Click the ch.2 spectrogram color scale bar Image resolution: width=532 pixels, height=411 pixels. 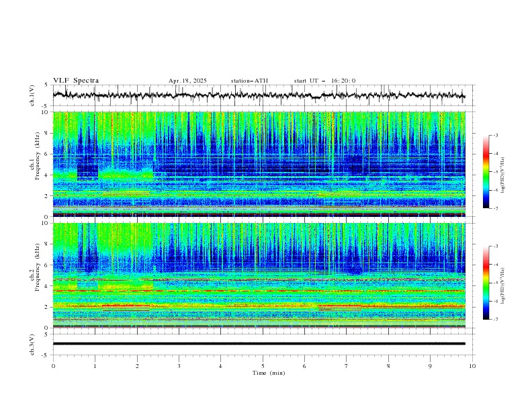pos(486,283)
